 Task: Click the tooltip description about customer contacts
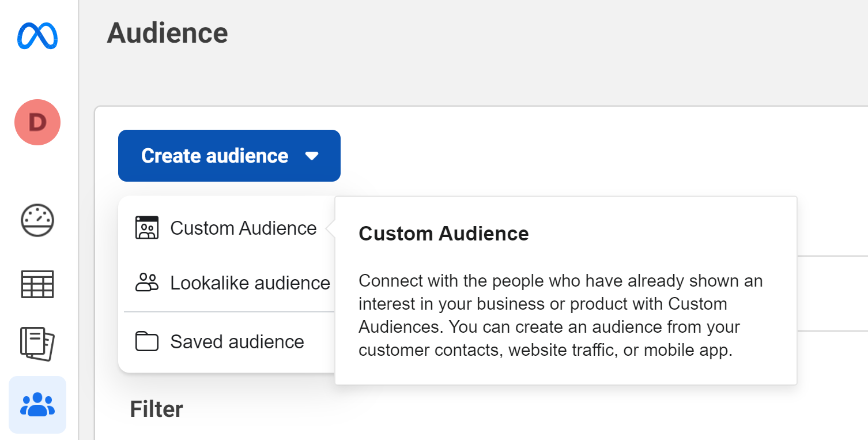pos(560,315)
